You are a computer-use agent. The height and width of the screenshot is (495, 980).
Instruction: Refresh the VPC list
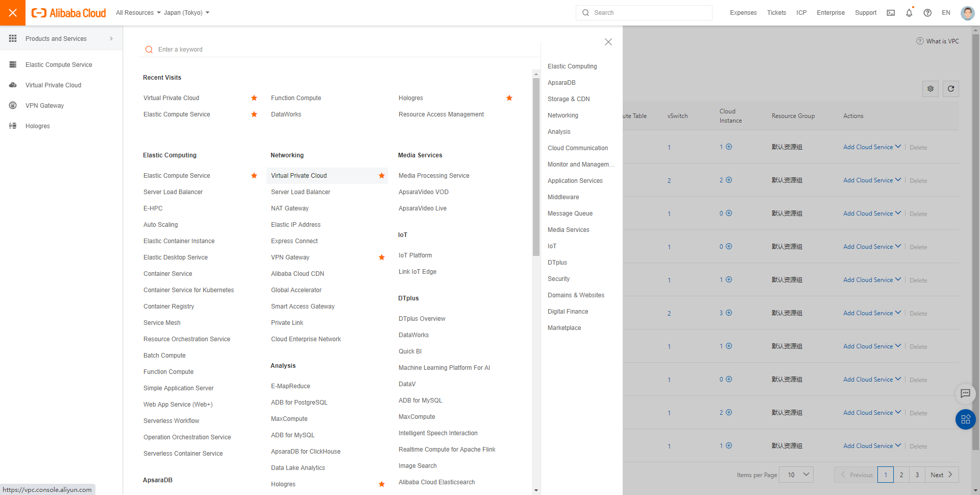[x=951, y=89]
